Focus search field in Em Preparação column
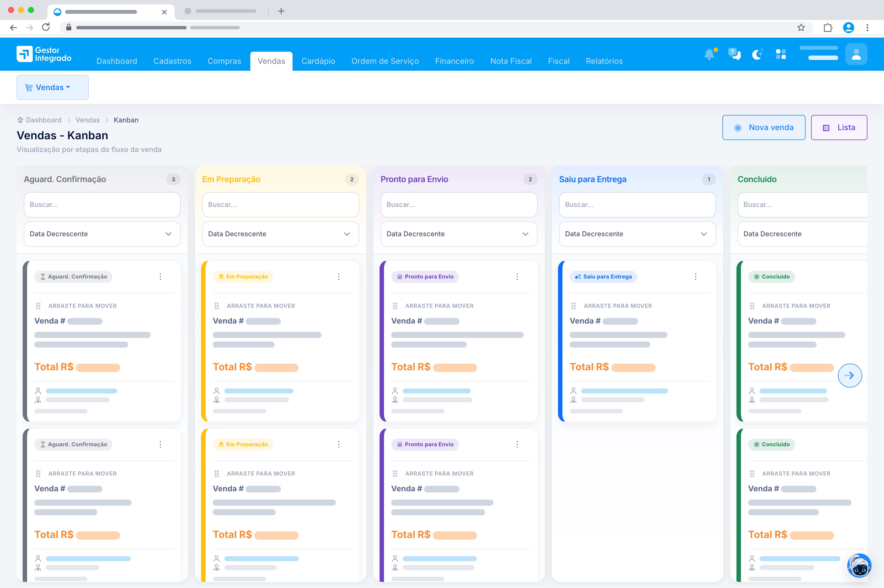This screenshot has height=588, width=884. pos(280,205)
